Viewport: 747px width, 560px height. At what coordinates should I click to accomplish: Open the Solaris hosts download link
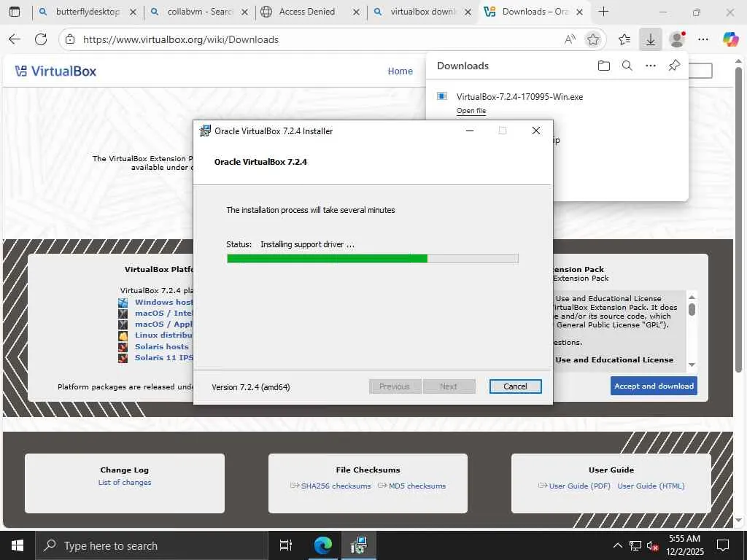(161, 347)
